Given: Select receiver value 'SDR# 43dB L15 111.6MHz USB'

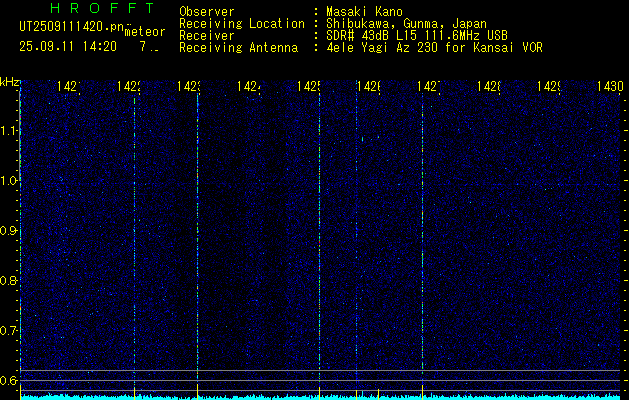Looking at the screenshot, I should 417,36.
